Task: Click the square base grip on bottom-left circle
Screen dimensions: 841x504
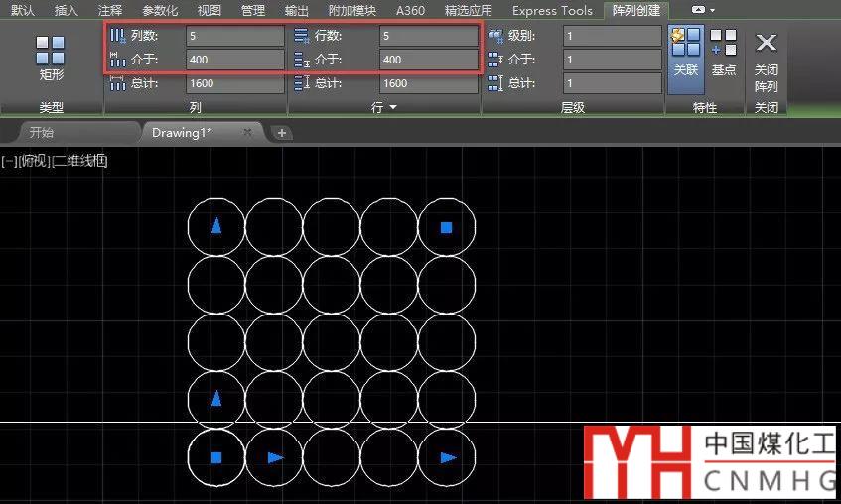Action: click(x=216, y=457)
